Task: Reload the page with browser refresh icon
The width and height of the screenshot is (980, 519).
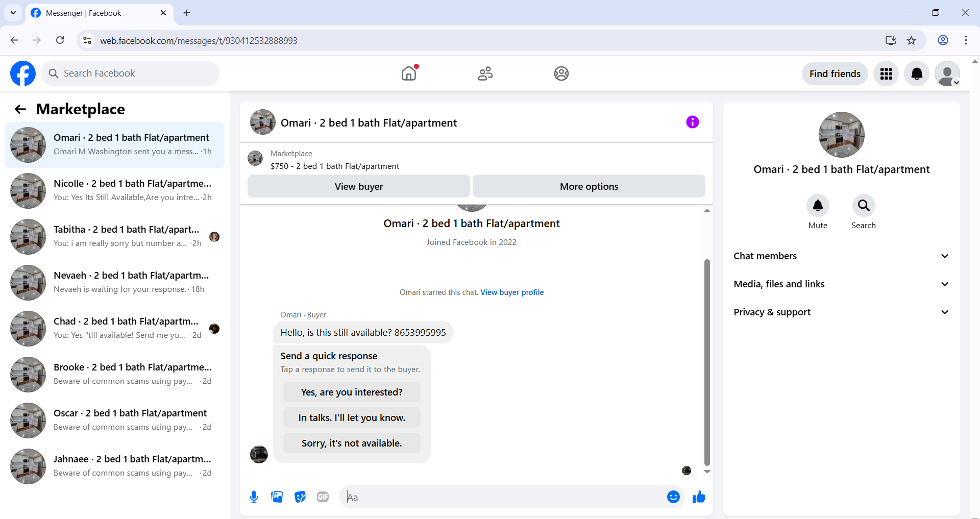Action: tap(60, 40)
